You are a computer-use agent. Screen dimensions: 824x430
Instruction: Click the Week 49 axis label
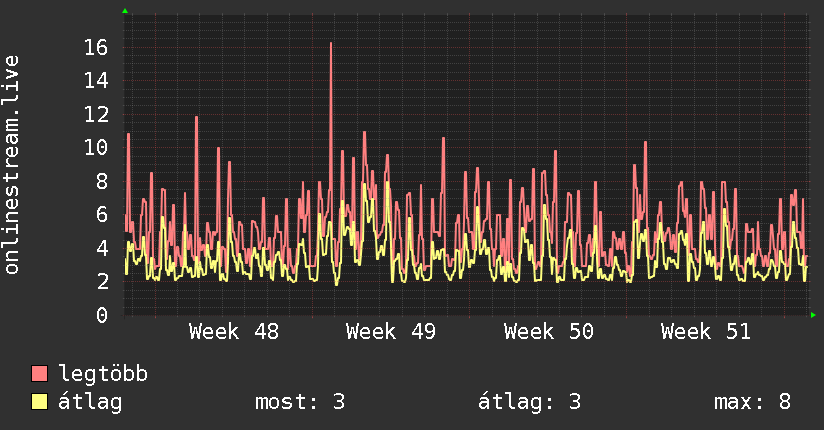click(x=391, y=332)
